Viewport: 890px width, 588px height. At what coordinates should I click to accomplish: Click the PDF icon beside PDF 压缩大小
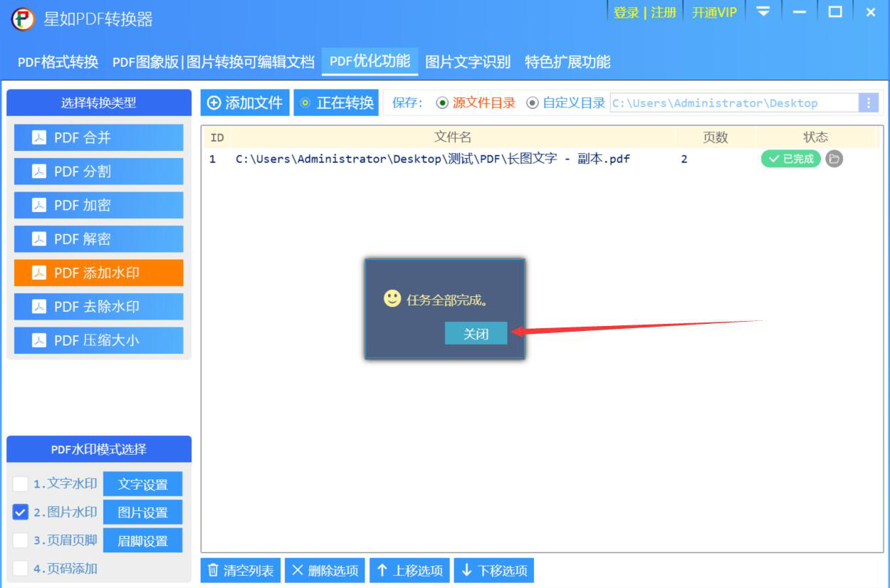click(39, 340)
